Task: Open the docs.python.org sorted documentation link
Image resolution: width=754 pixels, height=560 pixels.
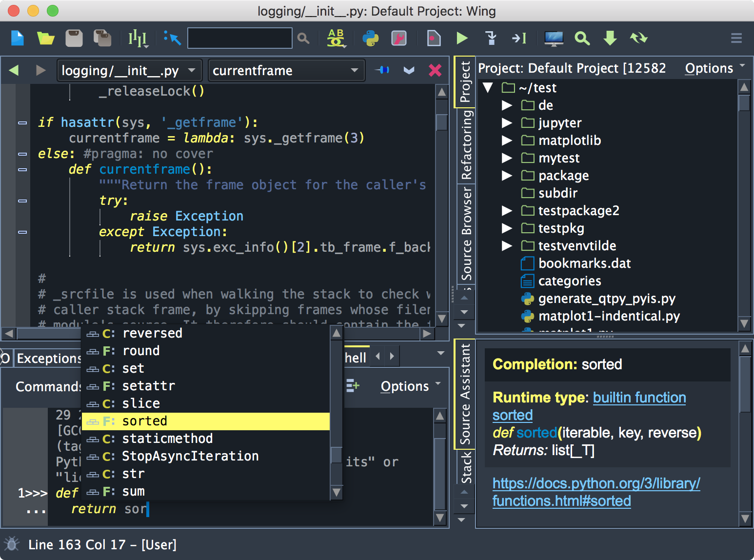Action: tap(596, 492)
